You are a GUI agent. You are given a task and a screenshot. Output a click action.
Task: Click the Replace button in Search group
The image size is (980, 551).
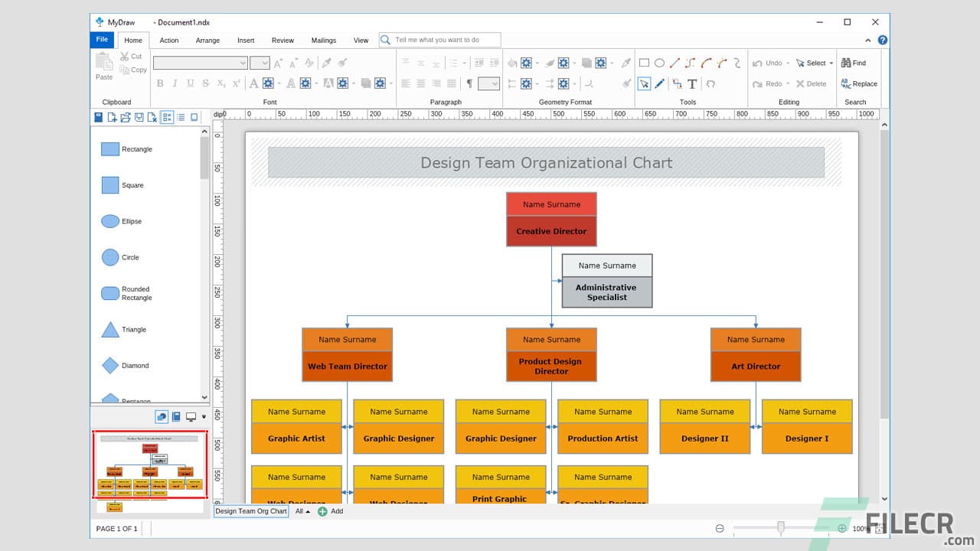point(859,83)
